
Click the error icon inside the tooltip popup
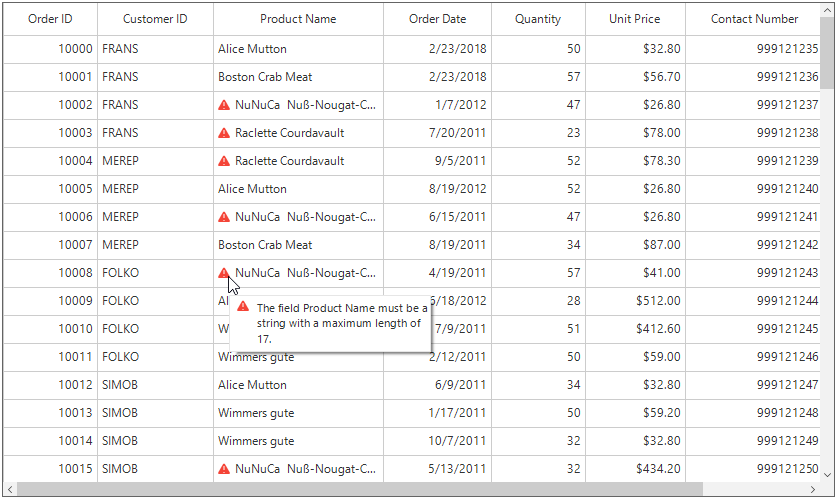click(243, 306)
